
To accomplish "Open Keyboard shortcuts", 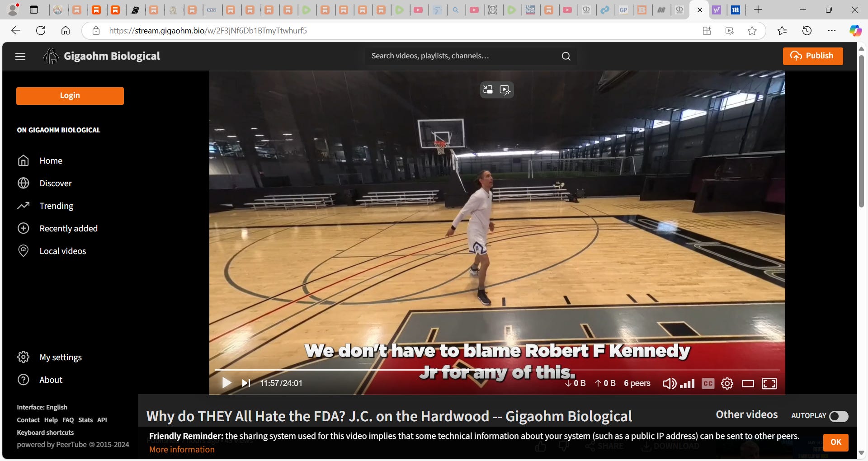I will (45, 433).
